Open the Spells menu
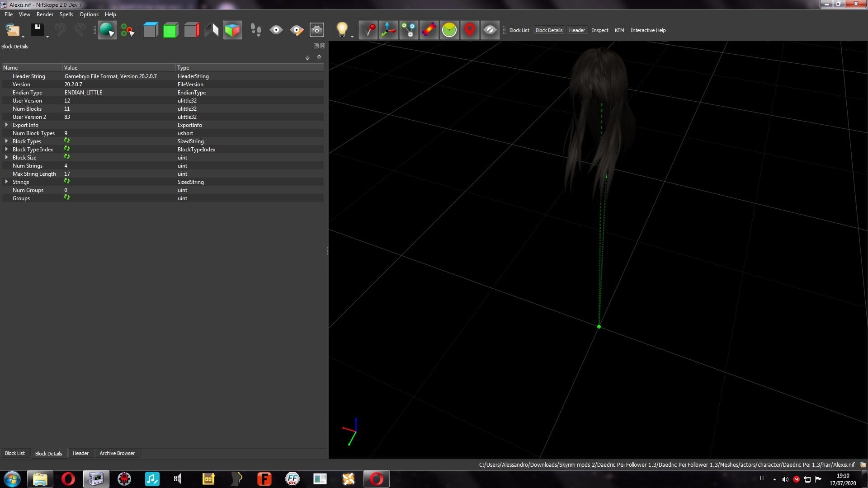The image size is (868, 488). pos(66,14)
